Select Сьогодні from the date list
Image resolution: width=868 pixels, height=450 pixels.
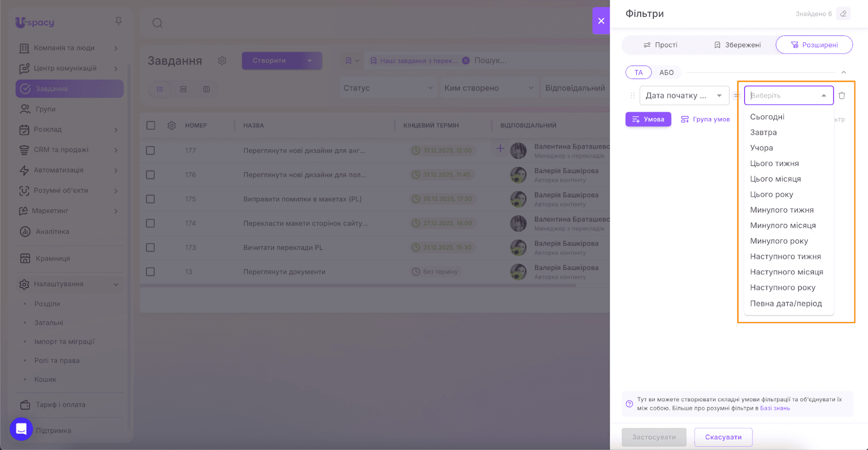coord(789,117)
